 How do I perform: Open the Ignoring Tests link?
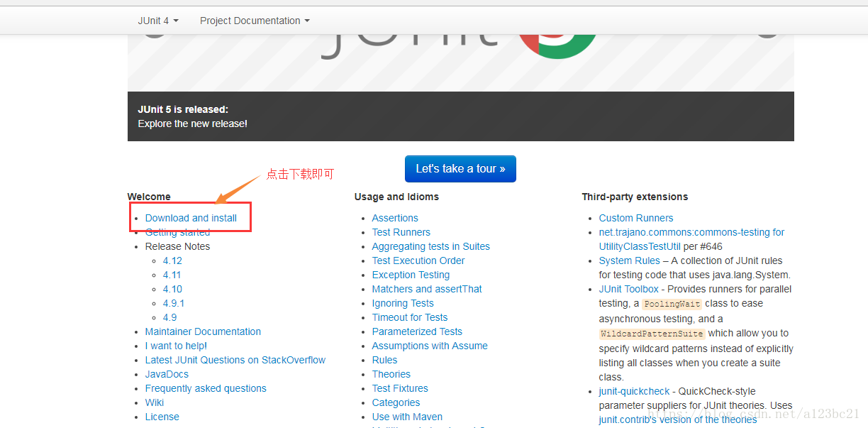(x=403, y=303)
